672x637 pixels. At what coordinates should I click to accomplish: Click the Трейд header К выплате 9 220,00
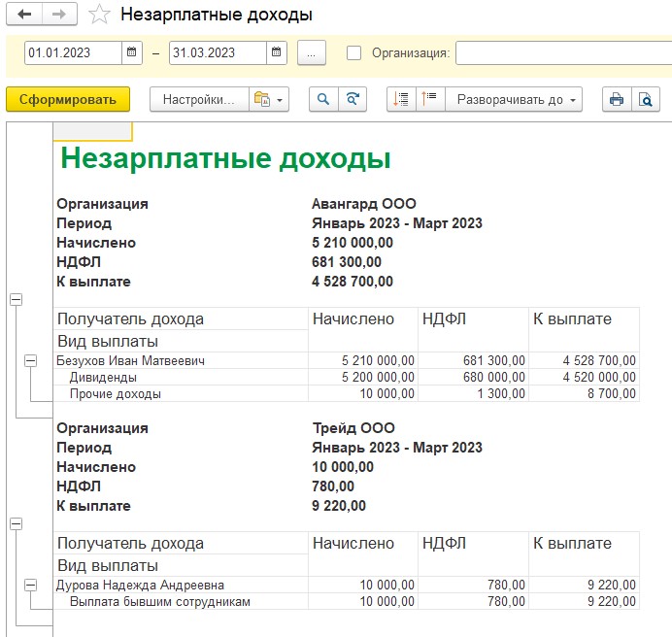339,506
